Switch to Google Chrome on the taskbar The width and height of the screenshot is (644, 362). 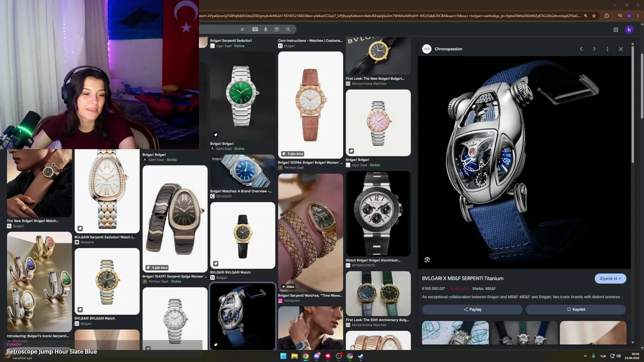(305, 356)
